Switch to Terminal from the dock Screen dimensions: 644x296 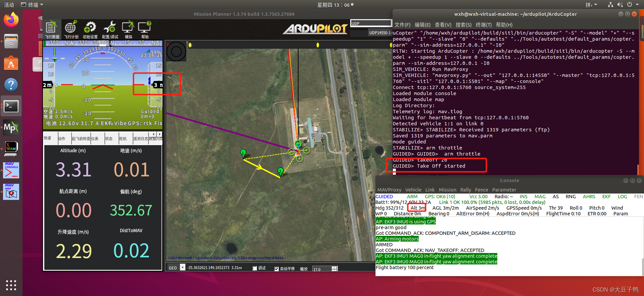(x=11, y=106)
